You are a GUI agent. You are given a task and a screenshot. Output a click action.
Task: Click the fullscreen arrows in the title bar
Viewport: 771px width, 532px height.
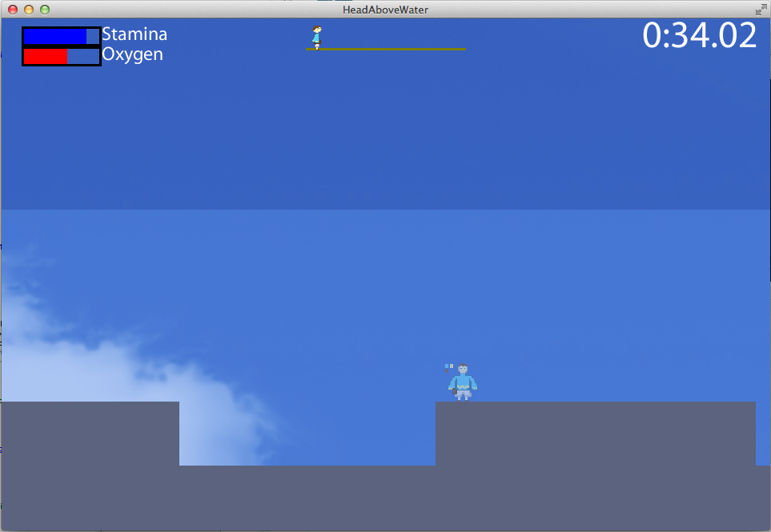click(x=761, y=10)
